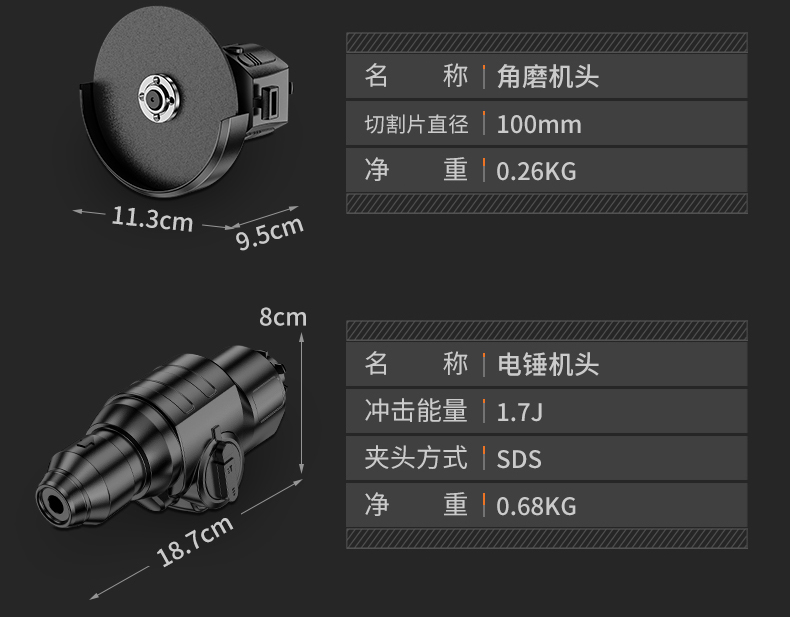Click the 0.68KG net weight value

coord(536,506)
